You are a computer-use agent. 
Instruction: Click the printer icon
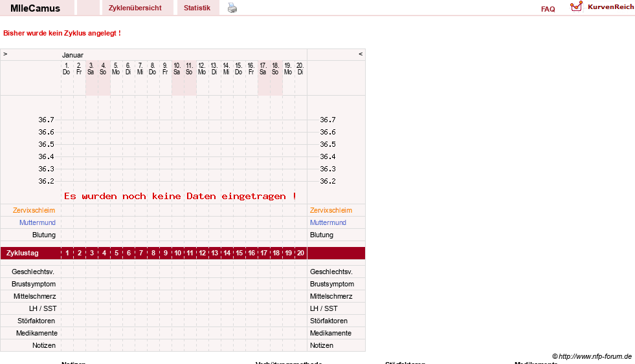click(x=232, y=8)
